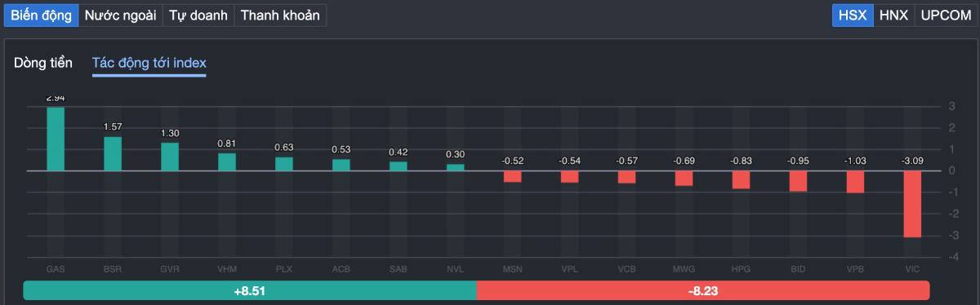980x305 pixels.
Task: Click the HPG ticker label
Action: pyautogui.click(x=742, y=268)
